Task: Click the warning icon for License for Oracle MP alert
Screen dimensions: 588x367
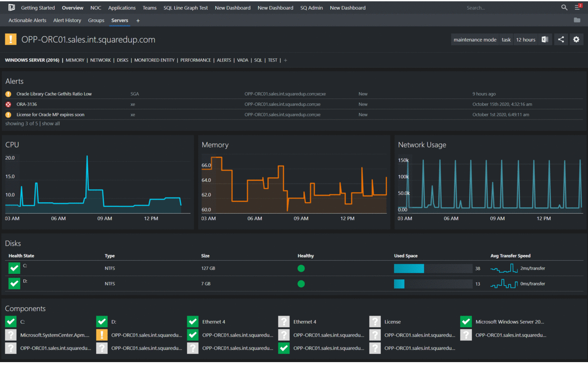Action: coord(8,115)
